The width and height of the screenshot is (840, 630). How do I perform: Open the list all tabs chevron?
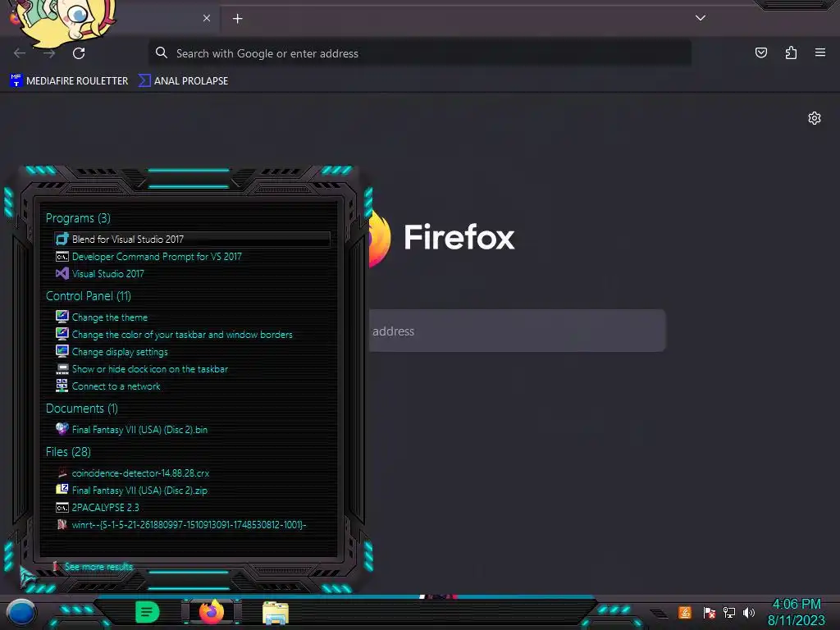click(701, 18)
